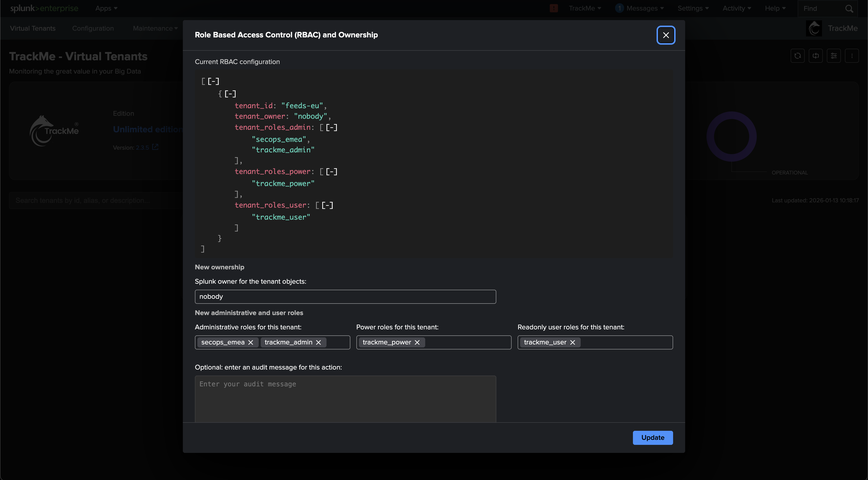Remove the trackme_user role tag

572,342
